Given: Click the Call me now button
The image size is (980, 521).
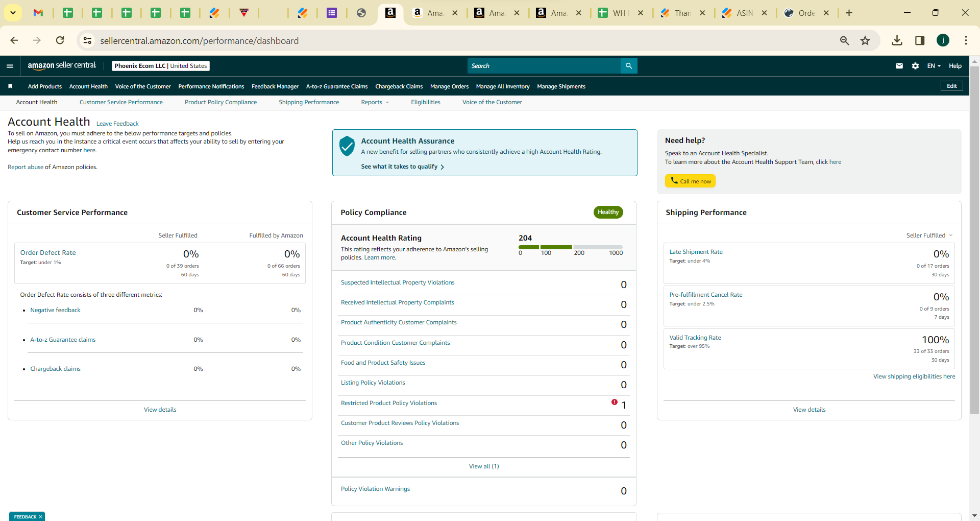Looking at the screenshot, I should 690,181.
